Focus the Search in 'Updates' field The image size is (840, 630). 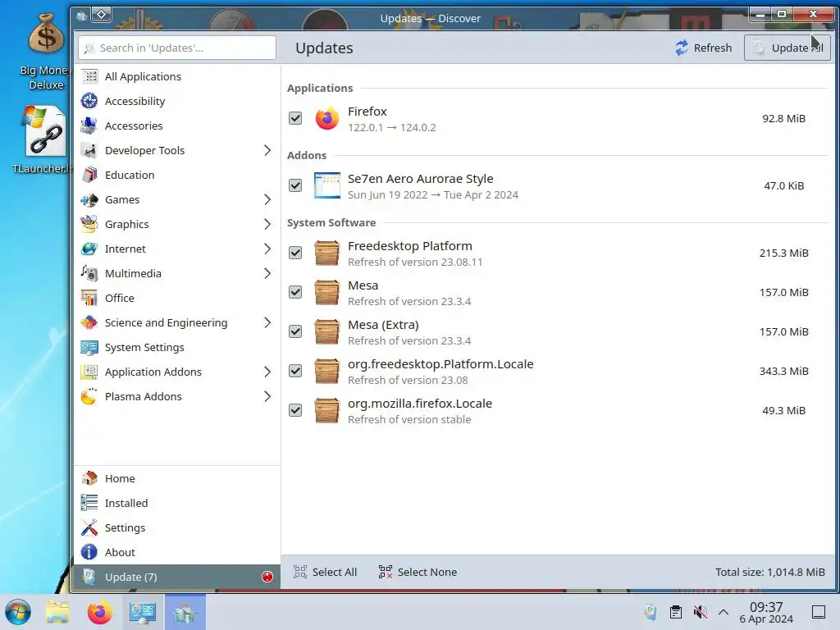click(x=177, y=48)
